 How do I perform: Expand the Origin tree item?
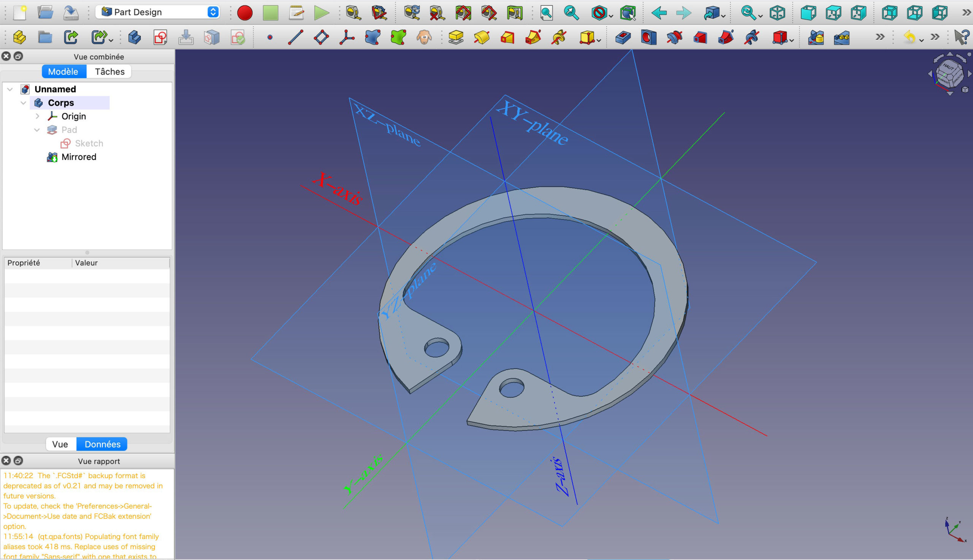[x=37, y=116]
